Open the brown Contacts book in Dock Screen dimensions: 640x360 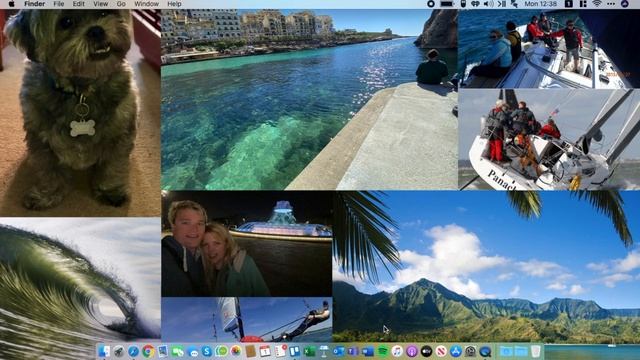(x=251, y=351)
